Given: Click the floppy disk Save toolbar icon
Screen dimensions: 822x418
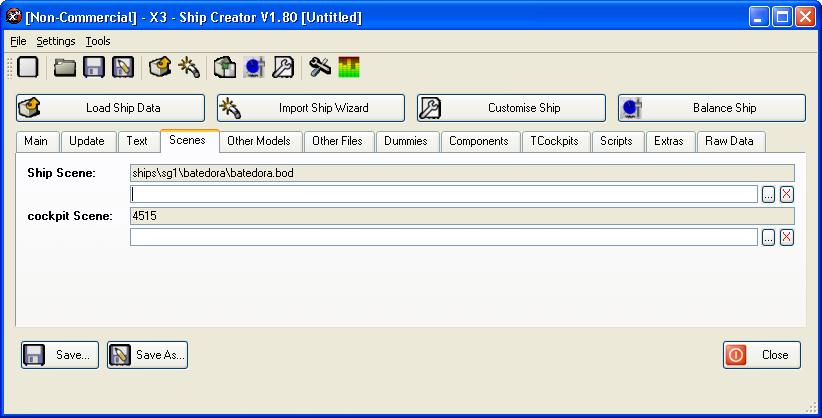Looking at the screenshot, I should (94, 67).
